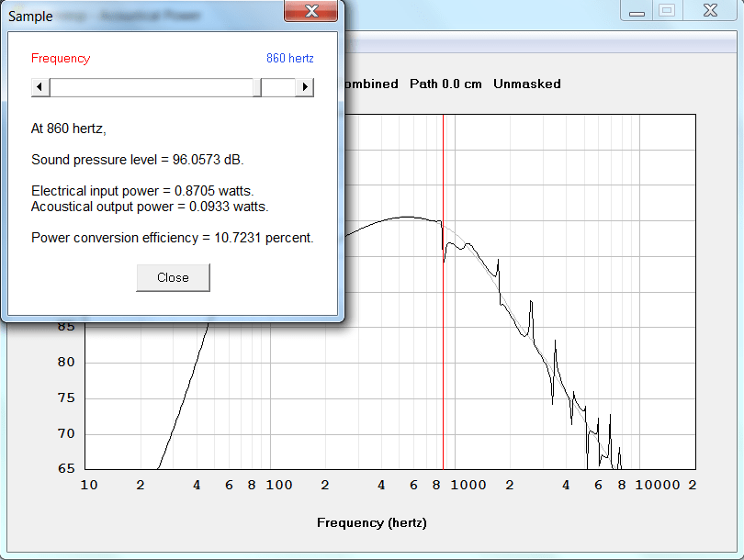Viewport: 744px width, 560px height.
Task: Click the '80' y-axis label
Action: [66, 363]
